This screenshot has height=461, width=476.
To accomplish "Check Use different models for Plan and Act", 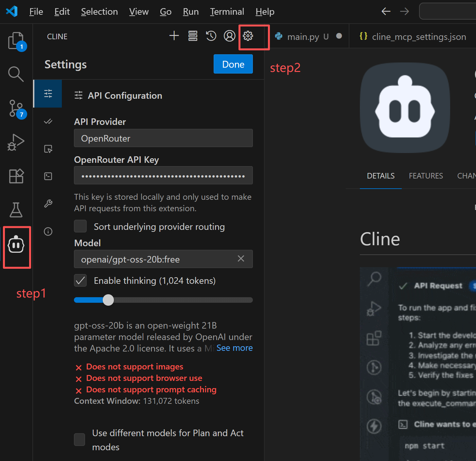I will point(79,440).
